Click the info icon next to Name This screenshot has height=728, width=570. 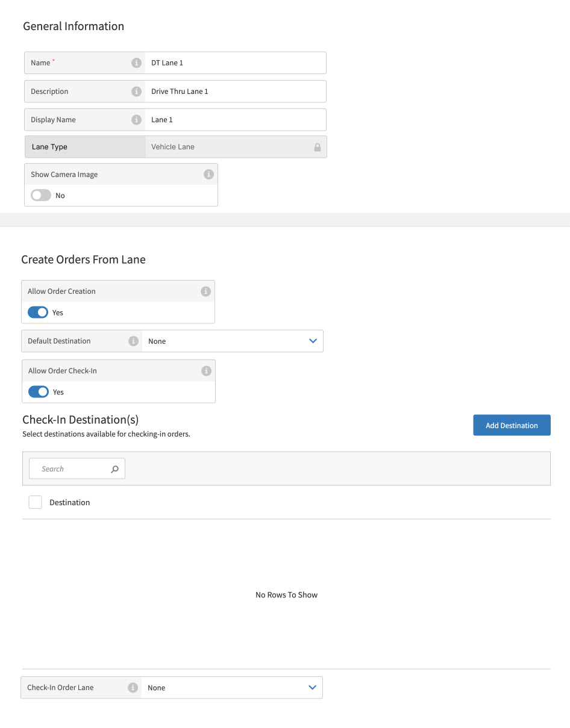click(x=136, y=62)
